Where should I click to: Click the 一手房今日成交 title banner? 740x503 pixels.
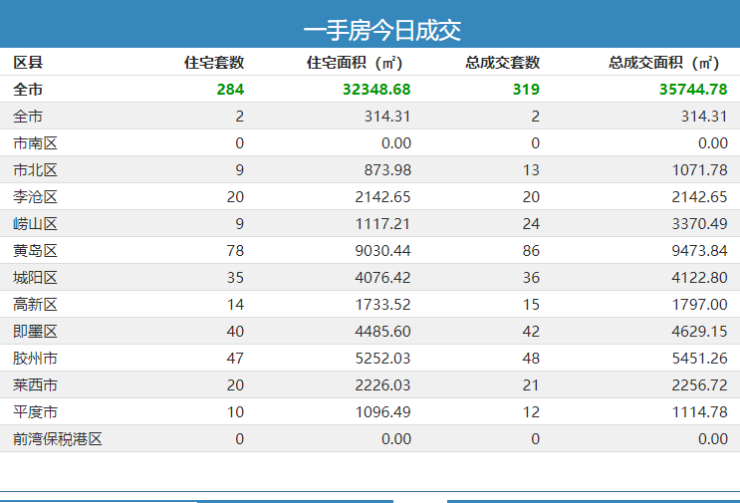point(382,30)
